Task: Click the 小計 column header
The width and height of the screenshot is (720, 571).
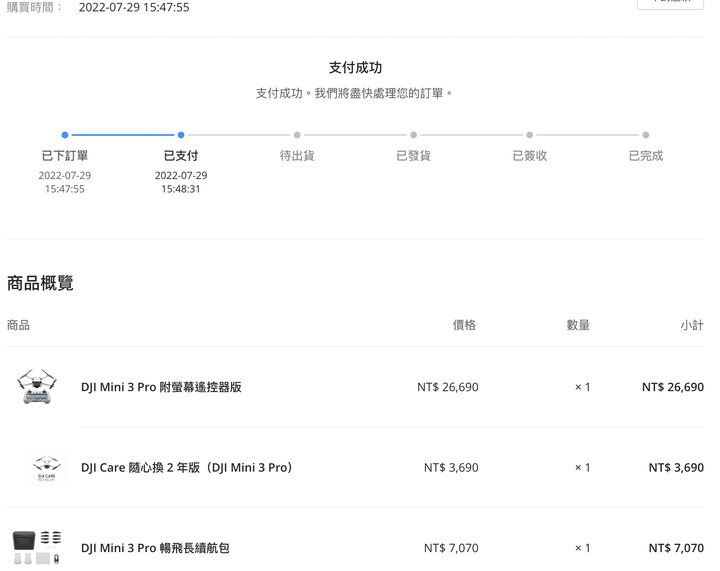Action: 692,325
